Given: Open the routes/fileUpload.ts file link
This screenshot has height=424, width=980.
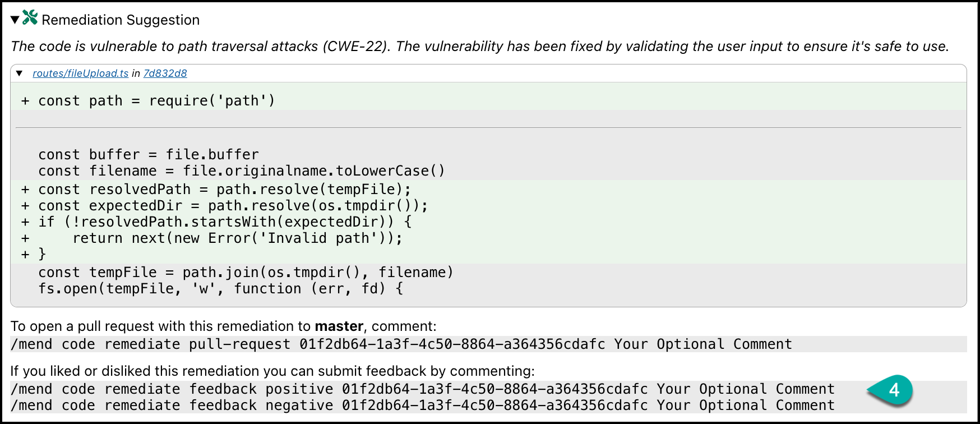Looking at the screenshot, I should pyautogui.click(x=80, y=73).
